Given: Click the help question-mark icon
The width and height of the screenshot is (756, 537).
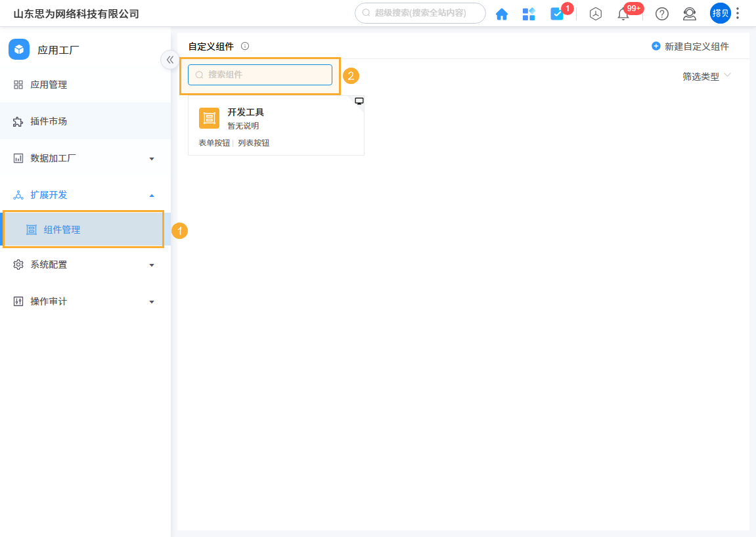Looking at the screenshot, I should click(661, 14).
